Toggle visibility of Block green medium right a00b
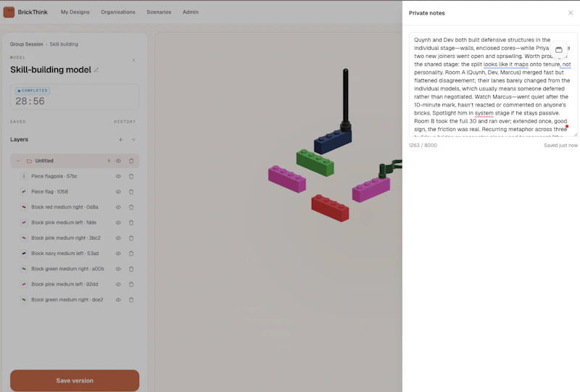 tap(118, 269)
